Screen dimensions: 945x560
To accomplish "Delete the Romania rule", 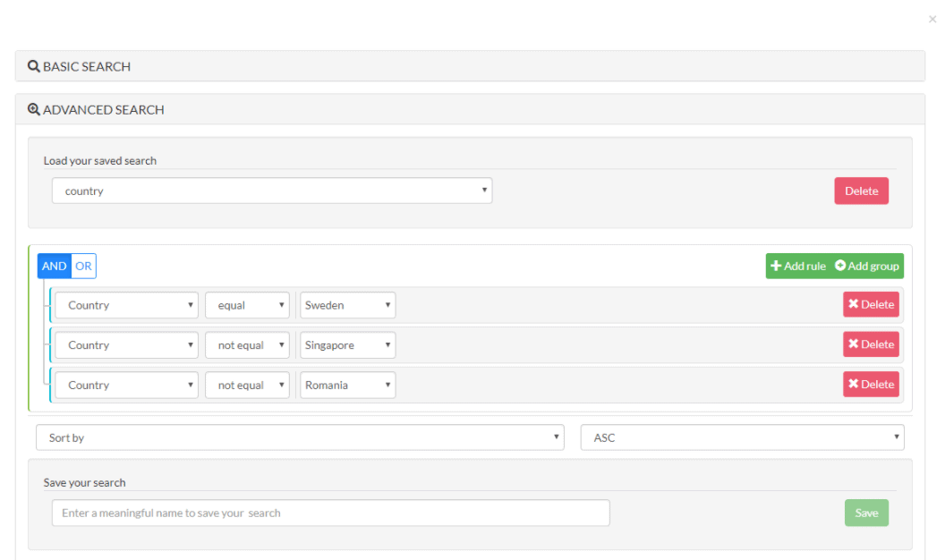I will coord(871,384).
